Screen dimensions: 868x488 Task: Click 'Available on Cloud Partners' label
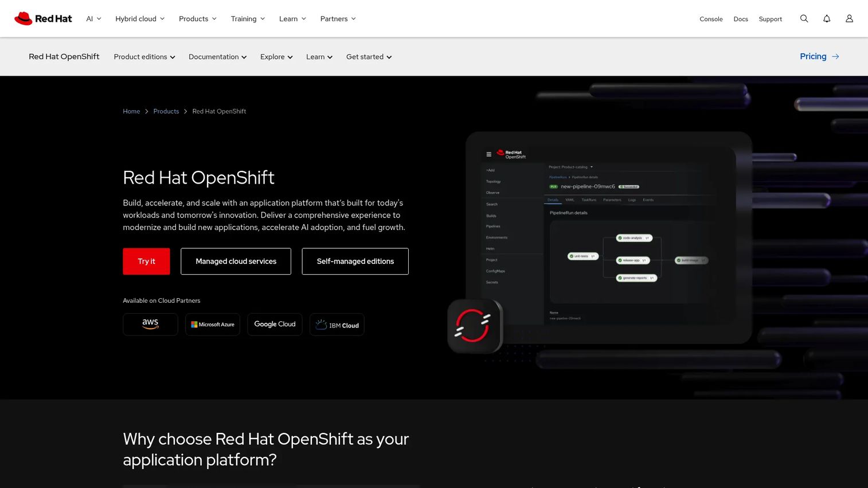162,300
